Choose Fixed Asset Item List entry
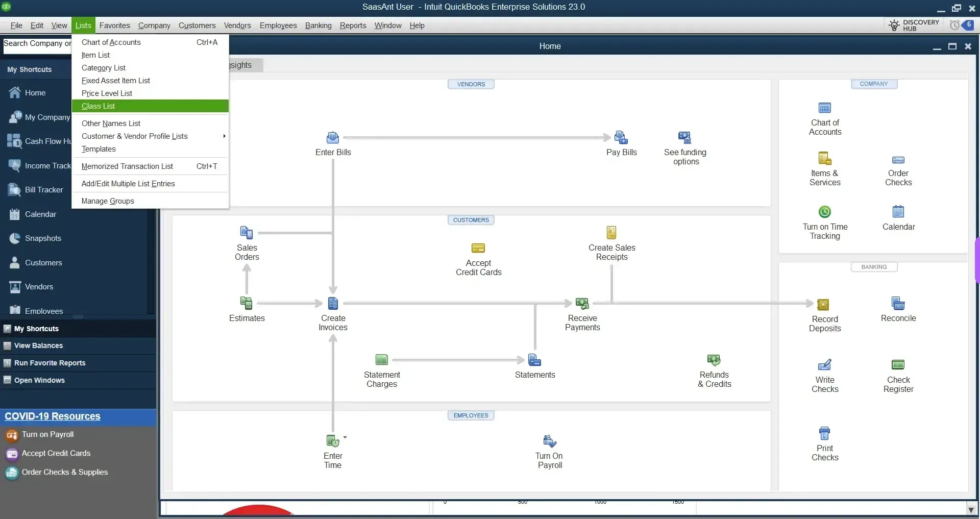The width and height of the screenshot is (980, 519). (150, 81)
